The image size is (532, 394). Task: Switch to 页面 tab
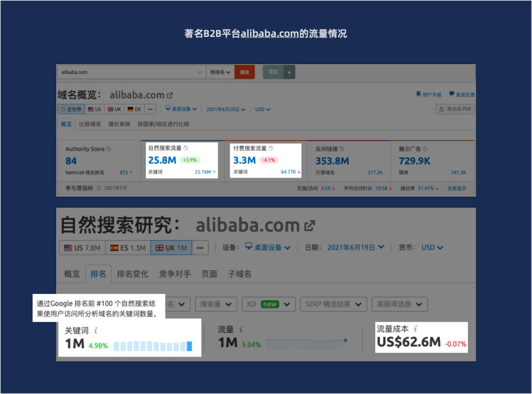tap(209, 274)
